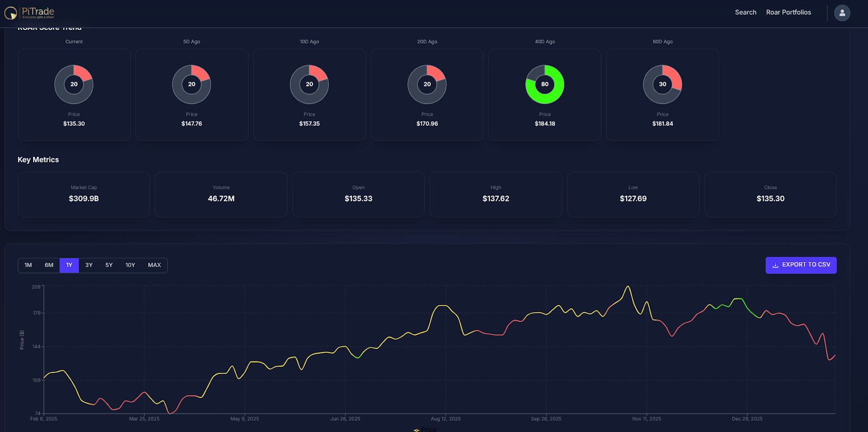868x432 pixels.
Task: Show the MAX time range
Action: [155, 265]
